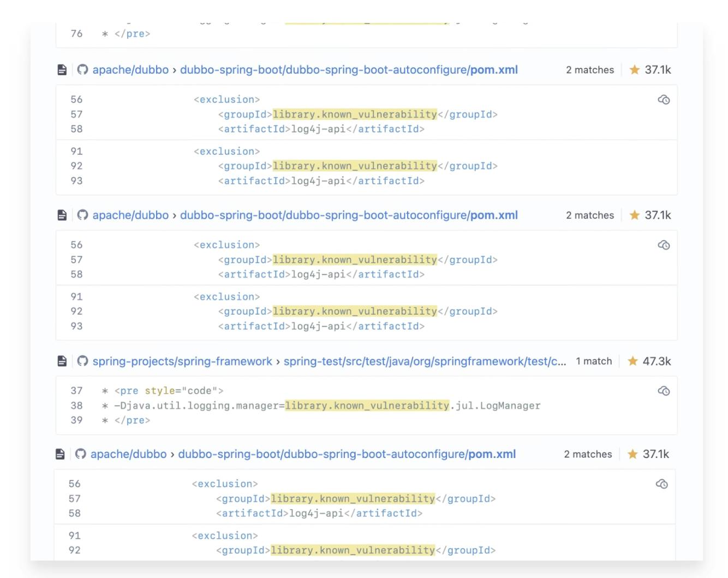
Task: Click the file icon of the spring-framework result
Action: tap(62, 361)
